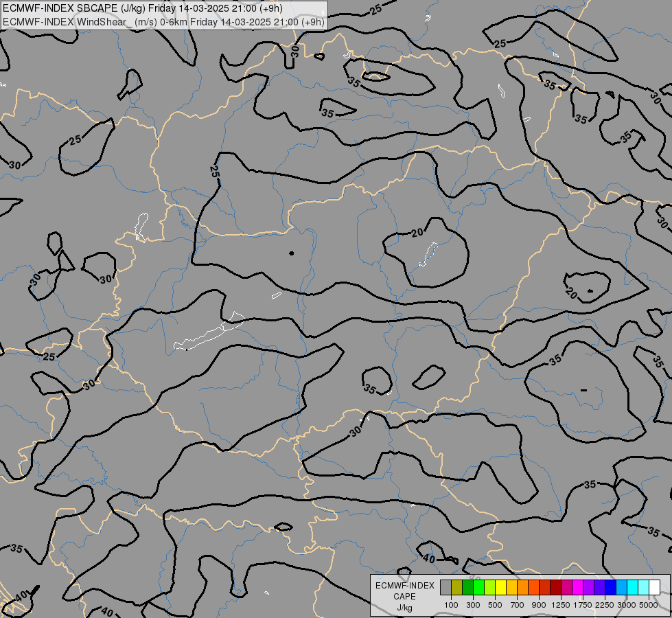
Task: Pick the orange swatch right of 700 tick
Action: tap(522, 588)
